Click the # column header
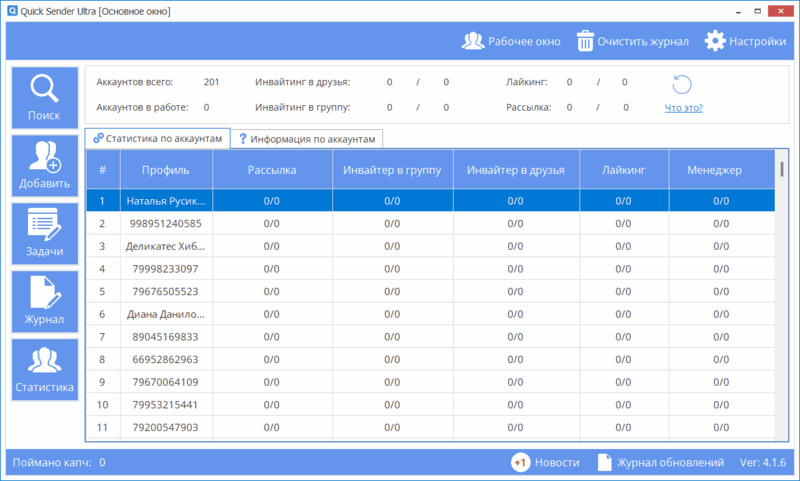Viewport: 800px width, 481px height. click(x=103, y=170)
